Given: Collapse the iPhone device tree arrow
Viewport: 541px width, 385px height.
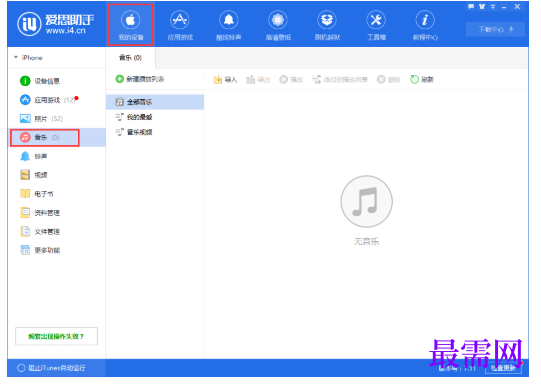Looking at the screenshot, I should [x=16, y=57].
